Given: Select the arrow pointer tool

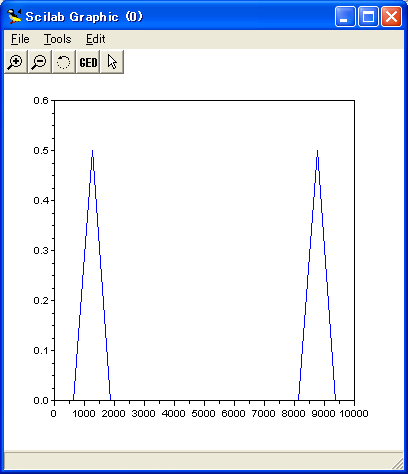Looking at the screenshot, I should (112, 62).
